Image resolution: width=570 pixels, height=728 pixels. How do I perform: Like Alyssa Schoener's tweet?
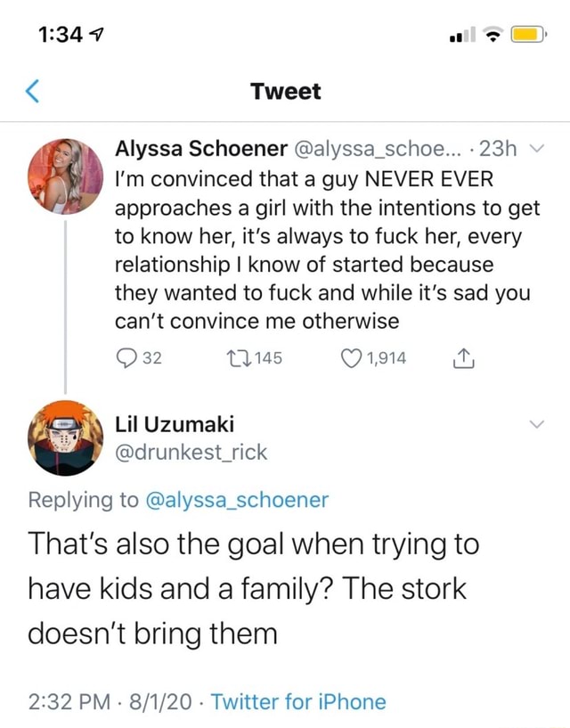coord(357,358)
